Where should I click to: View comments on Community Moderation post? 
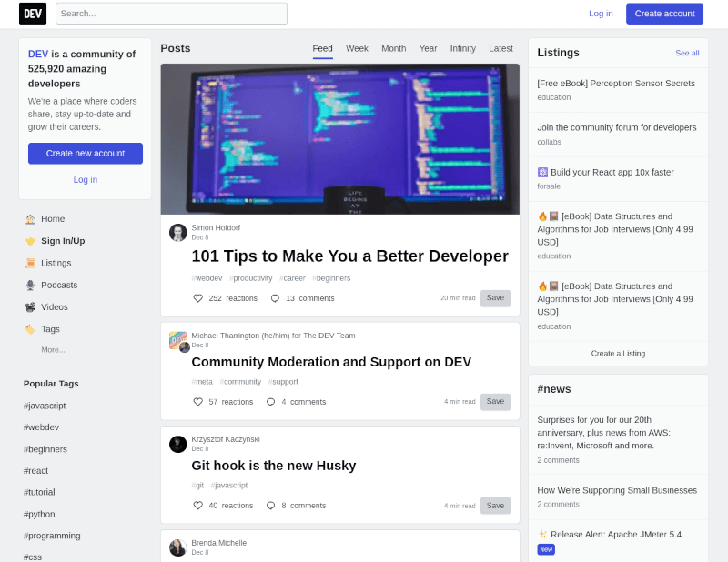coord(270,401)
